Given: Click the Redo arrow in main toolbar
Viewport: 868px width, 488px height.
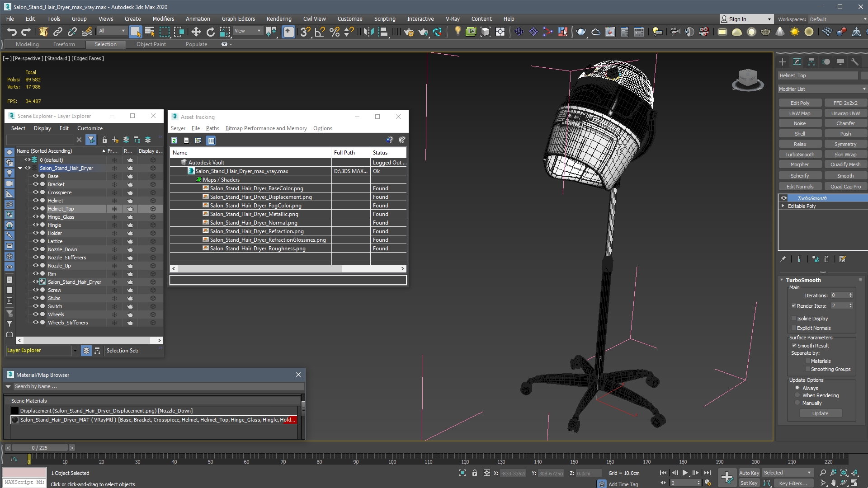Looking at the screenshot, I should point(26,32).
